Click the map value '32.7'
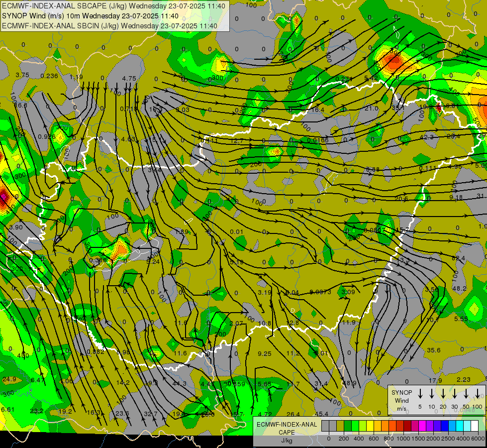This screenshot has height=448, width=487. click(x=151, y=414)
